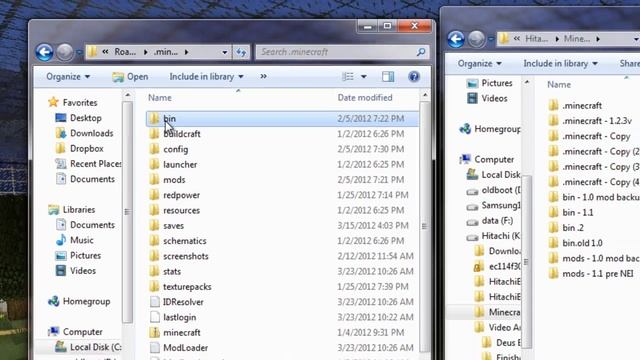640x360 pixels.
Task: Select .minecraft - Copy (2 folder in right window
Action: [x=594, y=151]
